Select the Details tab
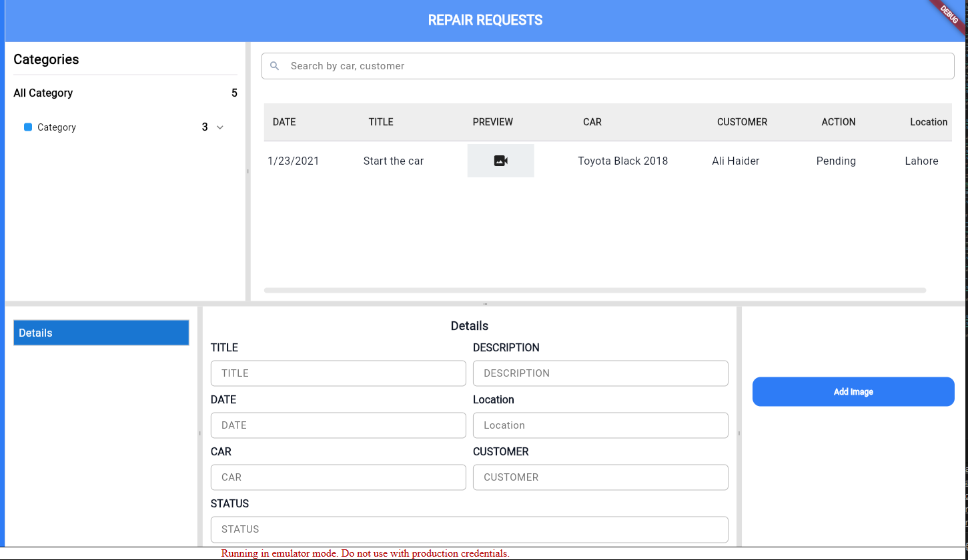The width and height of the screenshot is (968, 560). point(101,333)
